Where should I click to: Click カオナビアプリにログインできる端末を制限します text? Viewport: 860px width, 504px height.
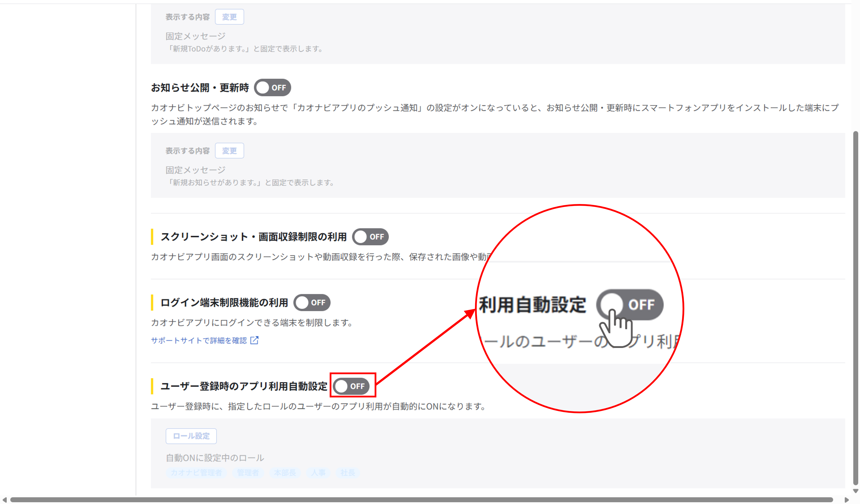click(252, 322)
